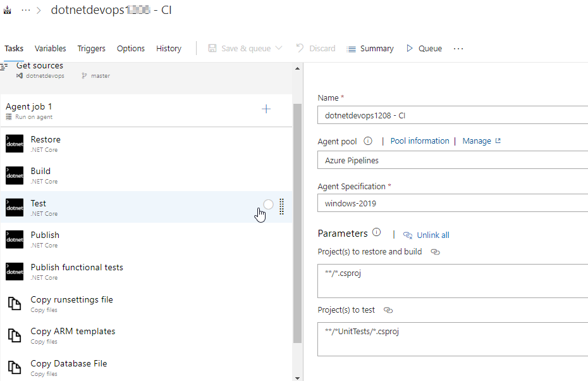
Task: Click the task list scroll down arrow
Action: pos(297,378)
